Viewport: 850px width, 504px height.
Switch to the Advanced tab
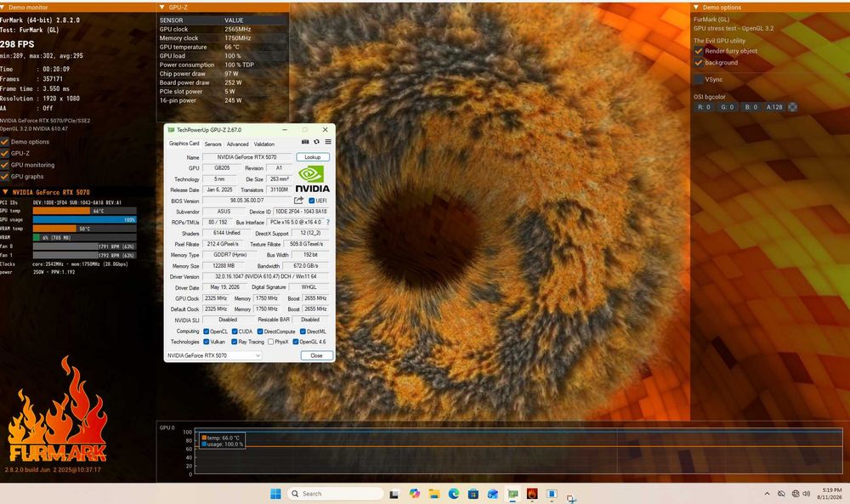[237, 144]
